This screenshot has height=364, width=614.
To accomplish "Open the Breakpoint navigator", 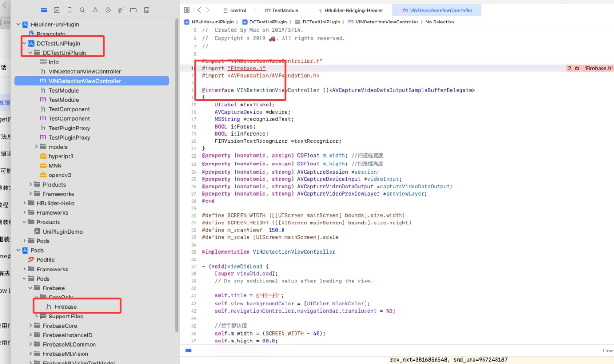I will (134, 10).
